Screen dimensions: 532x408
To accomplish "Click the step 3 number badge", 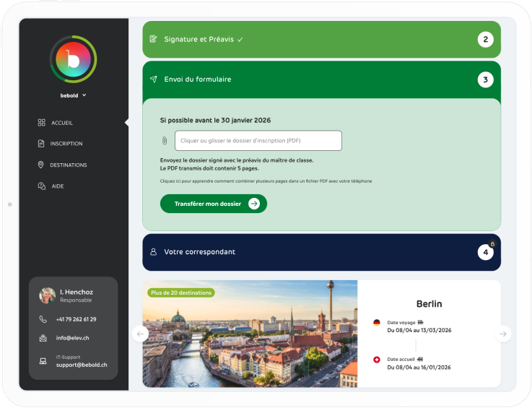I will 486,79.
